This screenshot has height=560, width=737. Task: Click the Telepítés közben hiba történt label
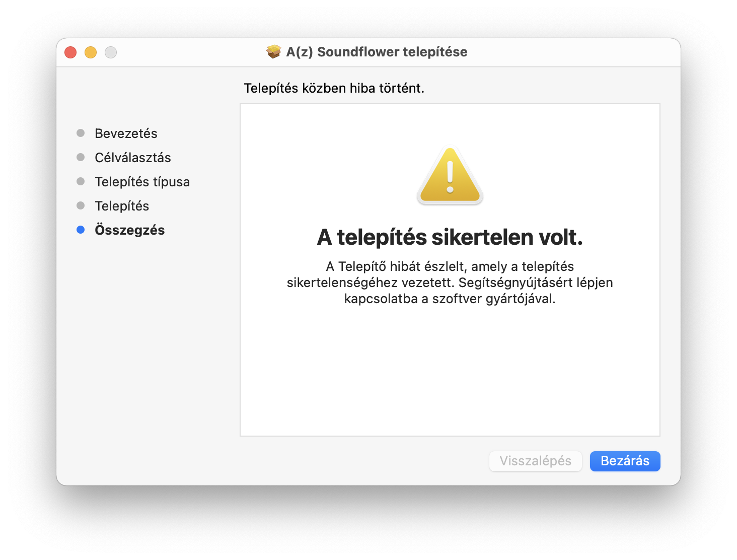334,88
